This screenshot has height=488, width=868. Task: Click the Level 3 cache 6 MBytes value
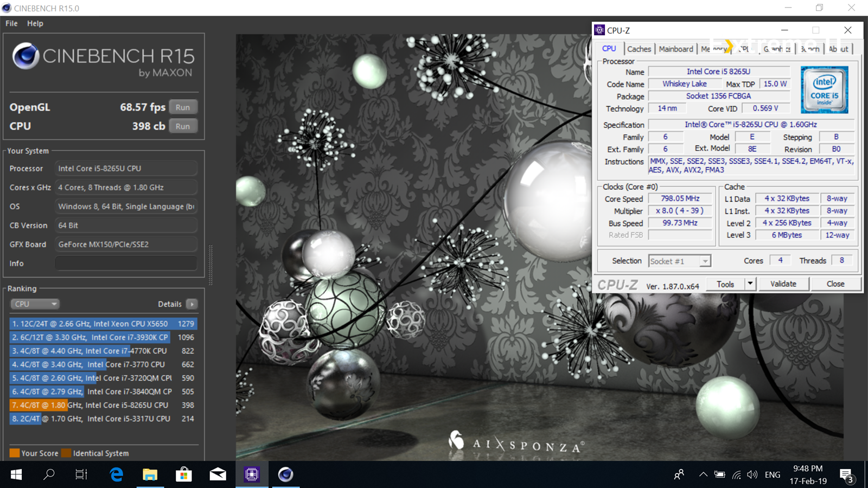click(787, 235)
